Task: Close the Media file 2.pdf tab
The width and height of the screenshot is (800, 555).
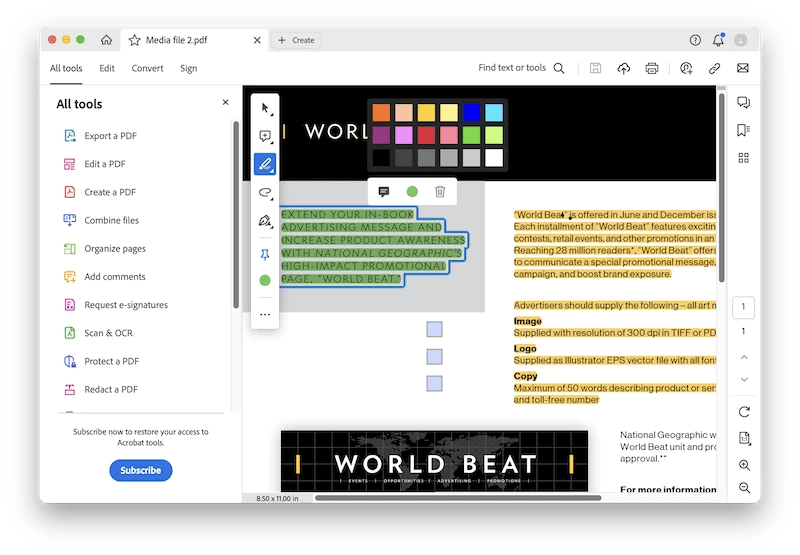Action: click(x=257, y=40)
